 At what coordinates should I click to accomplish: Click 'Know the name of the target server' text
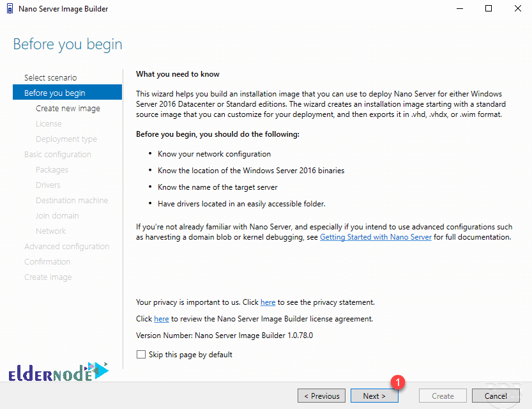[218, 187]
